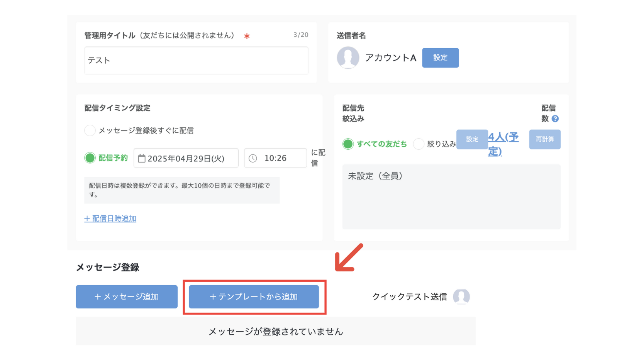
Task: Click the 設定 button beside 絞り込み
Action: [472, 139]
